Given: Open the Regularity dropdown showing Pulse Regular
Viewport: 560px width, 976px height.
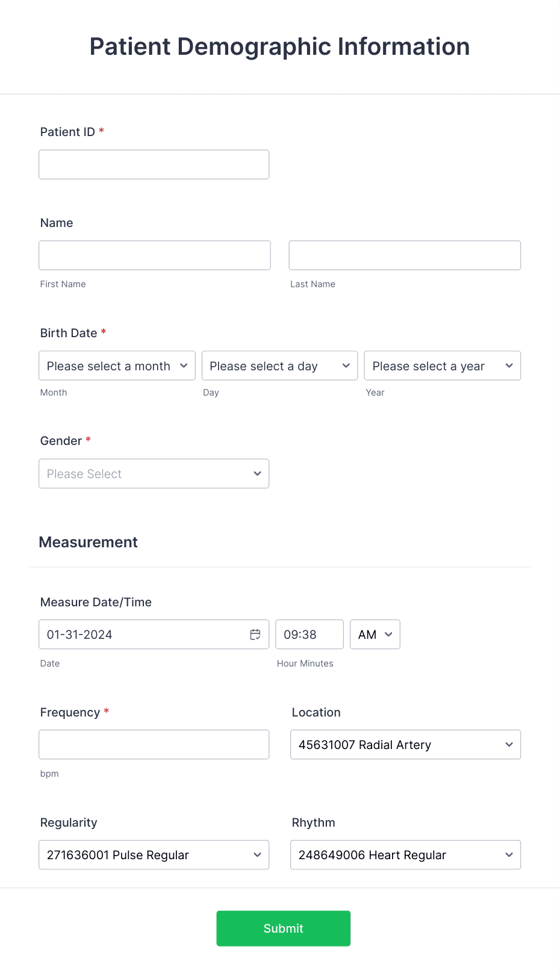Looking at the screenshot, I should [154, 854].
